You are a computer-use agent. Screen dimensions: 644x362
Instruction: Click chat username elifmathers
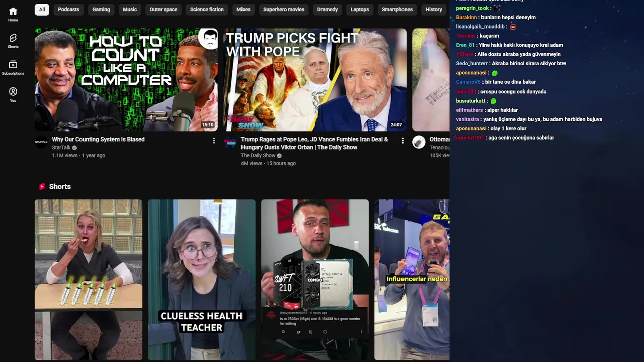[469, 110]
